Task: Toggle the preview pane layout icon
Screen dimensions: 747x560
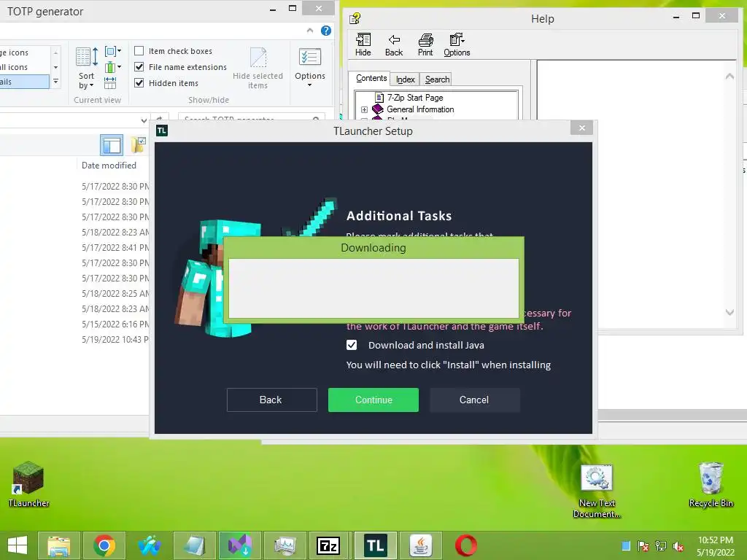Action: (112, 145)
